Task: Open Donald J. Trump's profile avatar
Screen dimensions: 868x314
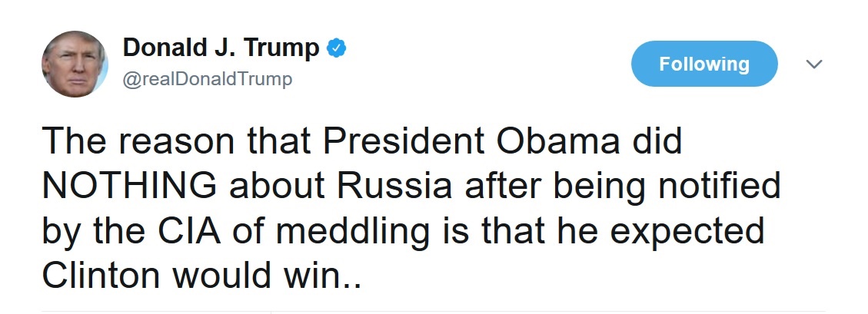Action: 75,64
